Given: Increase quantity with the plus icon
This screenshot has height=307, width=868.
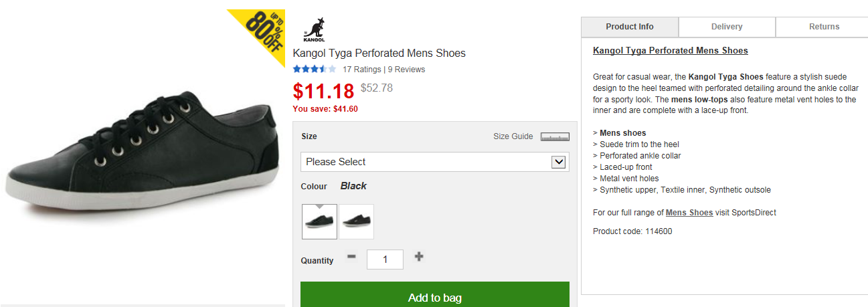Looking at the screenshot, I should (x=419, y=257).
